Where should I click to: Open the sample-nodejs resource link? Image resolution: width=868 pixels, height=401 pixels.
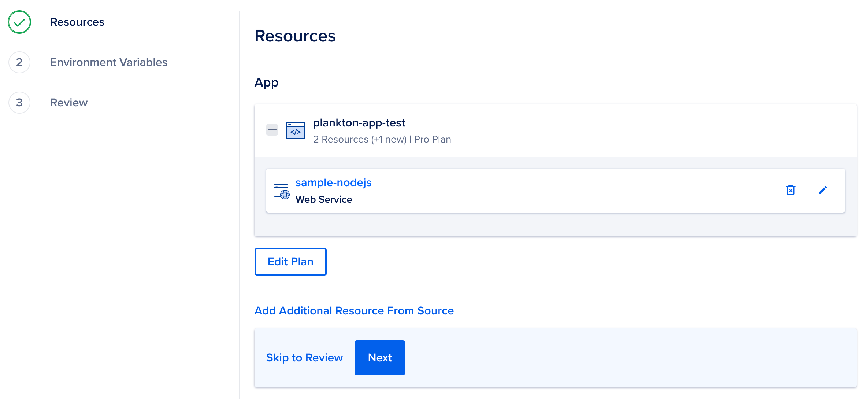[333, 183]
